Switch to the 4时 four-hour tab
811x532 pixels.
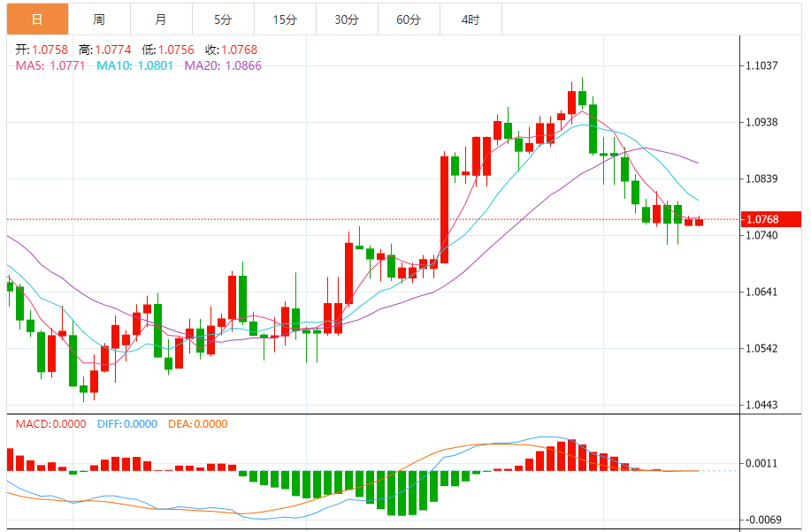click(471, 19)
